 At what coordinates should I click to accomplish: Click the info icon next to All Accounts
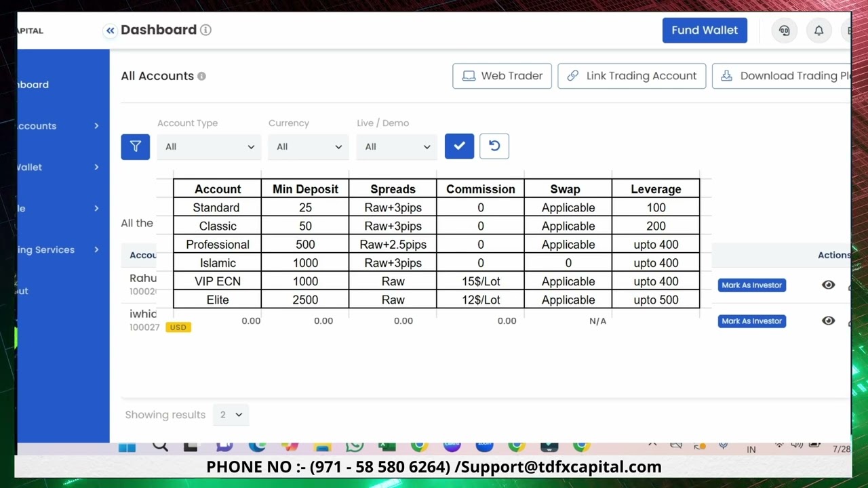point(201,76)
